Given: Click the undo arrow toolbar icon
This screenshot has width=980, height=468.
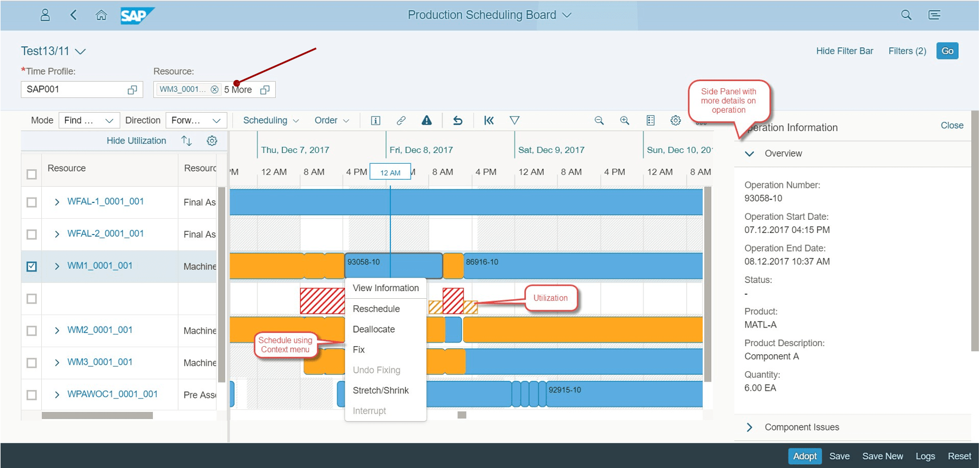Looking at the screenshot, I should pos(457,120).
